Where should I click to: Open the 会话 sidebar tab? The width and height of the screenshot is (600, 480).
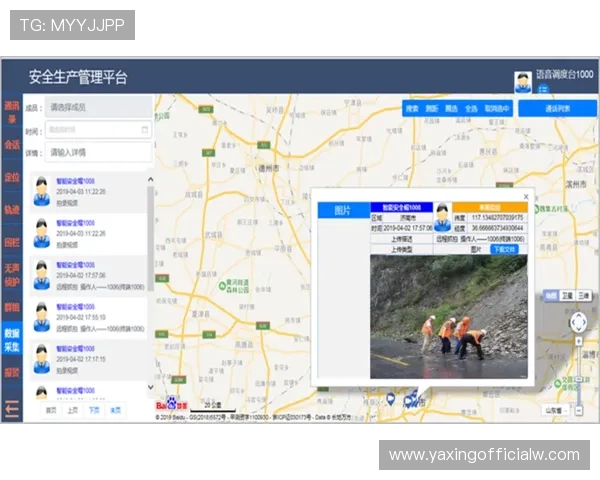pyautogui.click(x=12, y=144)
